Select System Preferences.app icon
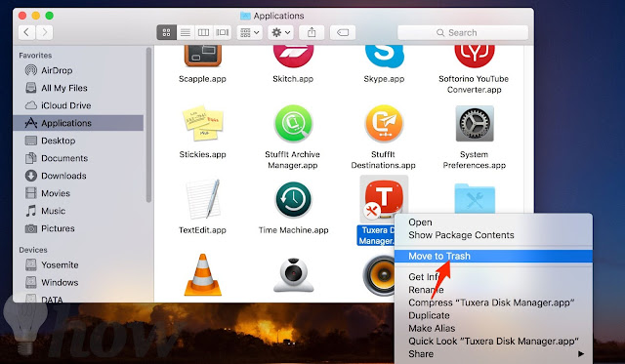The image size is (625, 364). (x=475, y=124)
